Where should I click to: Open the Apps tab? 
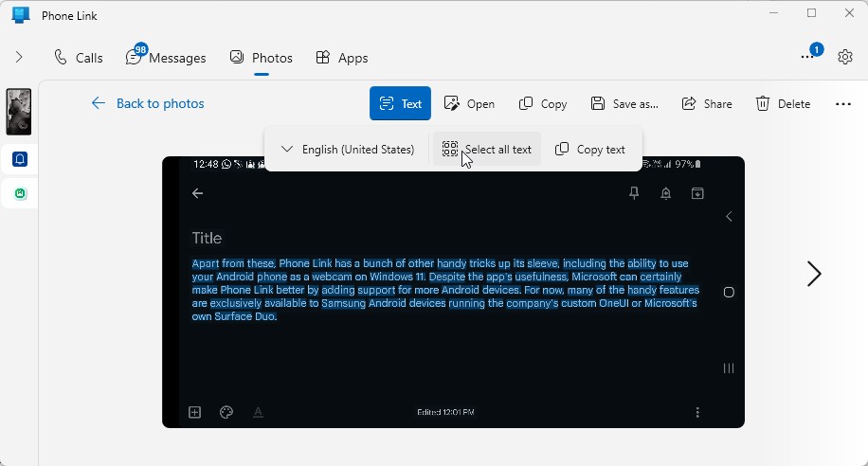341,58
